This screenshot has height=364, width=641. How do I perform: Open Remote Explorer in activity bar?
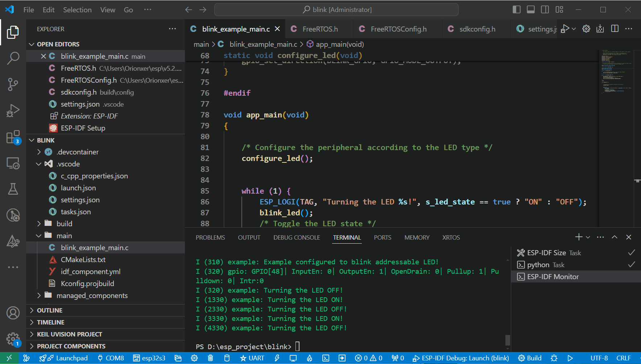coord(13,164)
